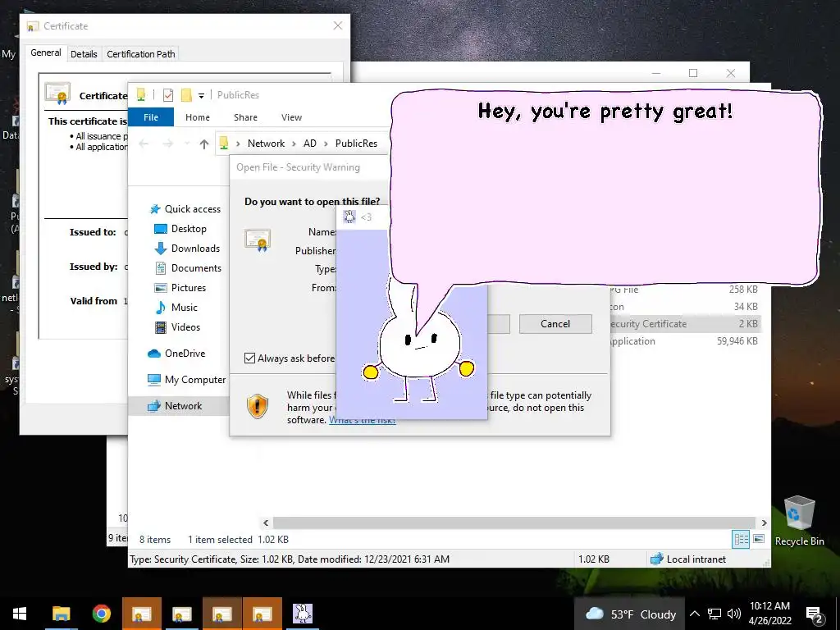Select Music in the navigation pane
The height and width of the screenshot is (630, 840).
[176, 308]
